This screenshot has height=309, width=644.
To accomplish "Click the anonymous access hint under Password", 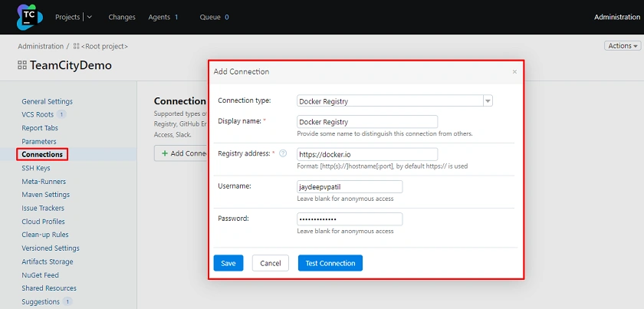I will click(x=345, y=231).
